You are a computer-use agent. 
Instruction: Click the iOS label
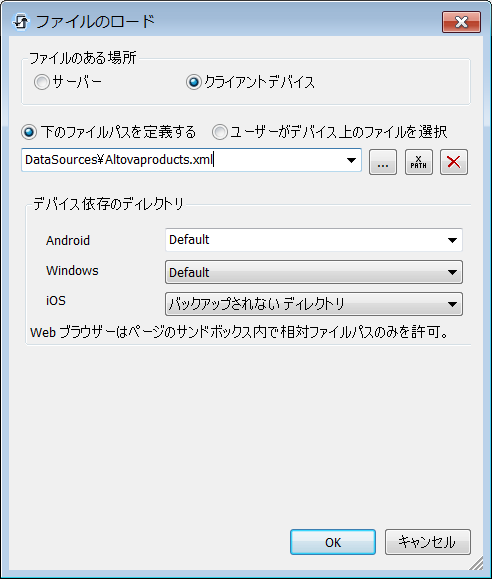coord(56,301)
